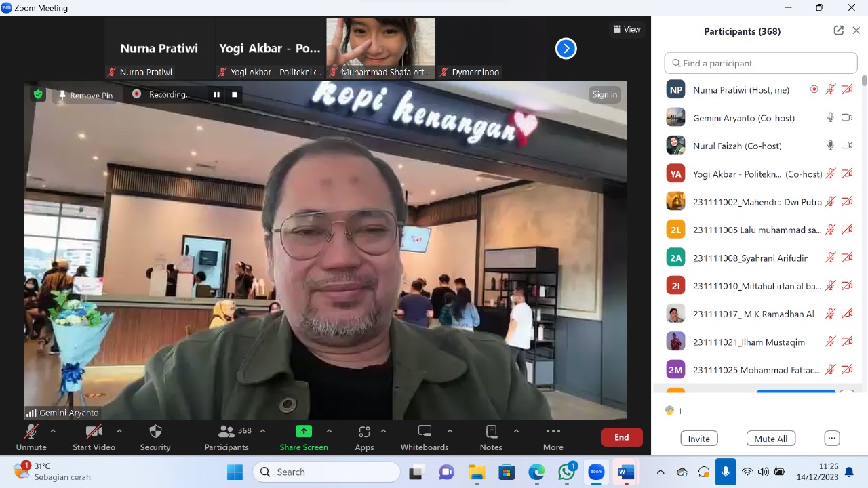
Task: Click Nurul Faizah's camera icon
Action: click(x=847, y=145)
